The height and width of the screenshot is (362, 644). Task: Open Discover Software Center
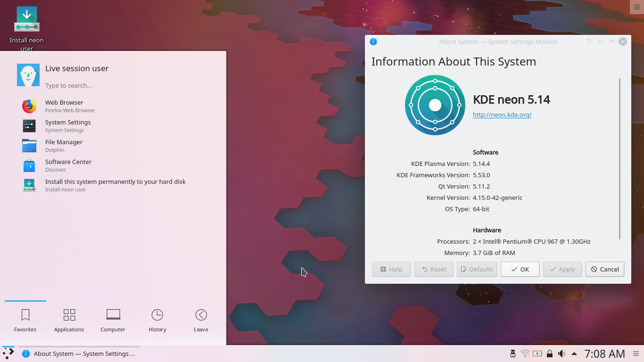[x=68, y=165]
